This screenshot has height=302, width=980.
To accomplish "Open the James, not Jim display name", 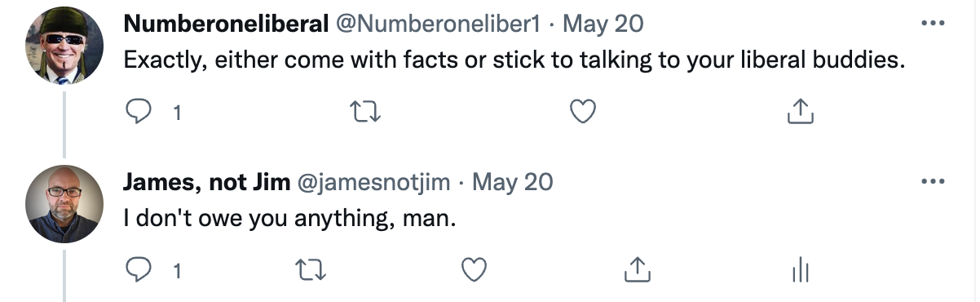I will click(206, 181).
